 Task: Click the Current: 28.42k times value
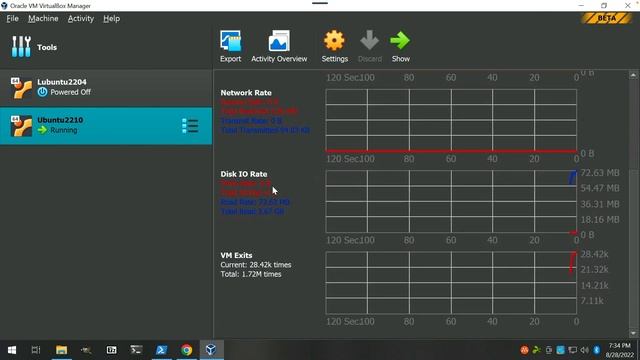(x=256, y=265)
